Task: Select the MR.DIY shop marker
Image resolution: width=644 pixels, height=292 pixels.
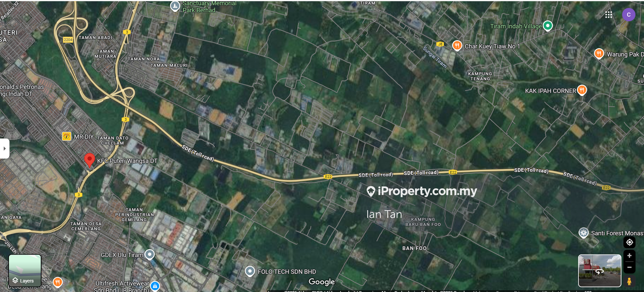Action: (67, 136)
